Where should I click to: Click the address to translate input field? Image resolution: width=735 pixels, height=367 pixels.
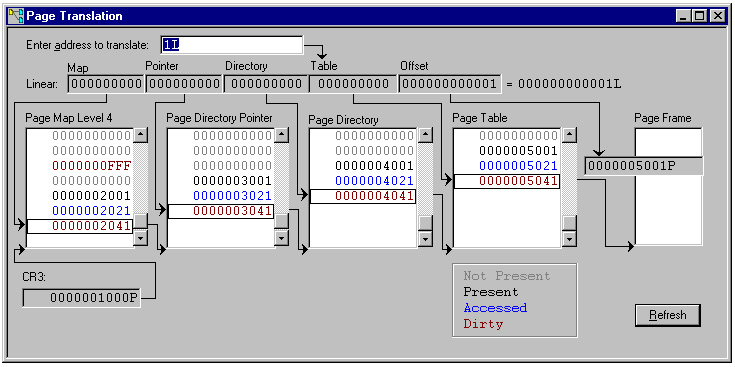232,45
